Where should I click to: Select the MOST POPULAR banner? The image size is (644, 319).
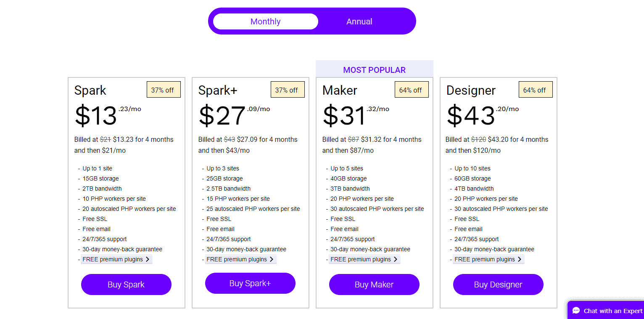pos(374,70)
